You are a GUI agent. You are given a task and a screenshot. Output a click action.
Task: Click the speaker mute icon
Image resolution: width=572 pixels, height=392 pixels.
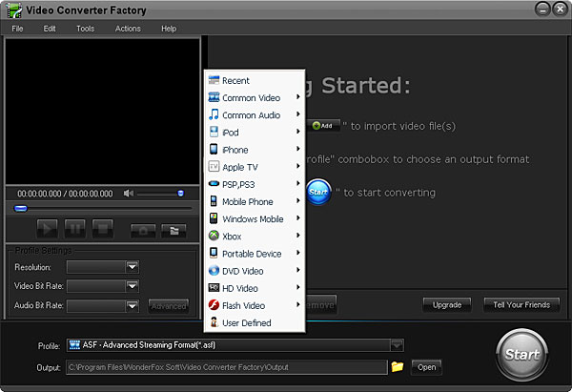pyautogui.click(x=129, y=194)
